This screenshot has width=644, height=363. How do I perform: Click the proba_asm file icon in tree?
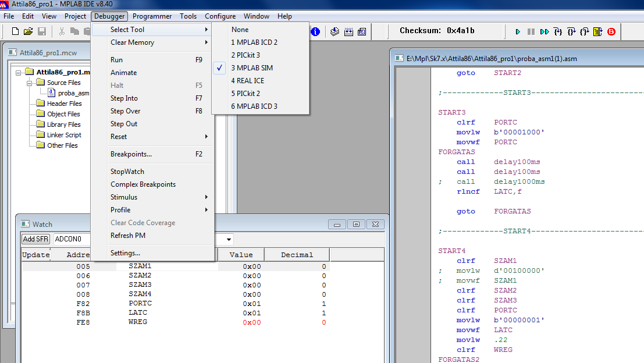[x=52, y=93]
